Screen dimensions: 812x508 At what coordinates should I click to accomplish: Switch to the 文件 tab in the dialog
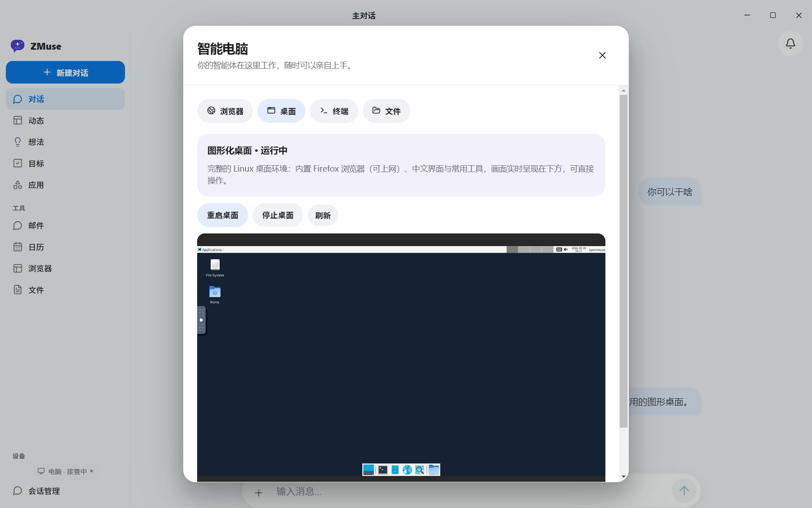(387, 111)
